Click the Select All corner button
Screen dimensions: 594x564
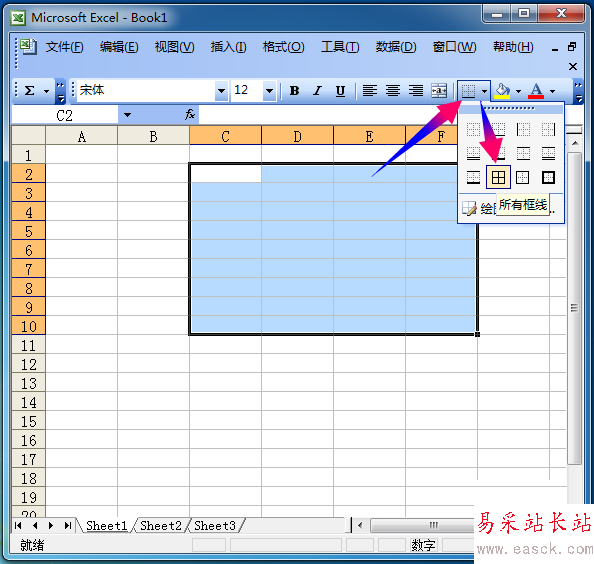(x=28, y=135)
